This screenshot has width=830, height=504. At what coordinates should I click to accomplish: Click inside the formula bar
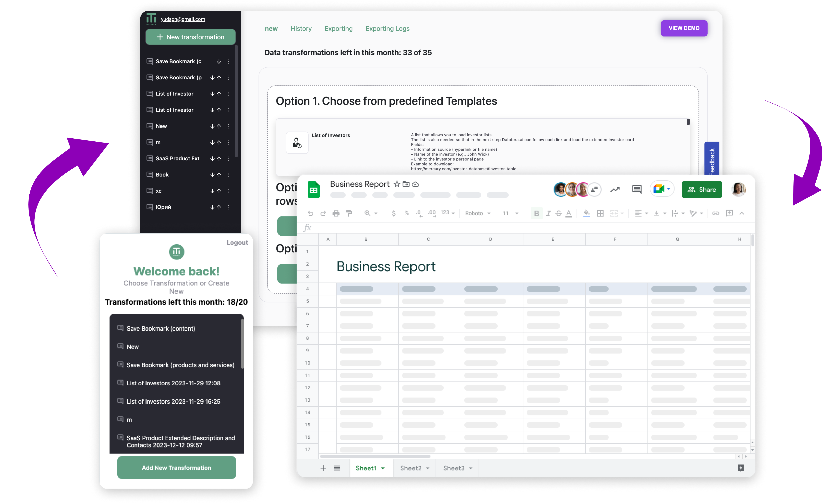(505, 227)
